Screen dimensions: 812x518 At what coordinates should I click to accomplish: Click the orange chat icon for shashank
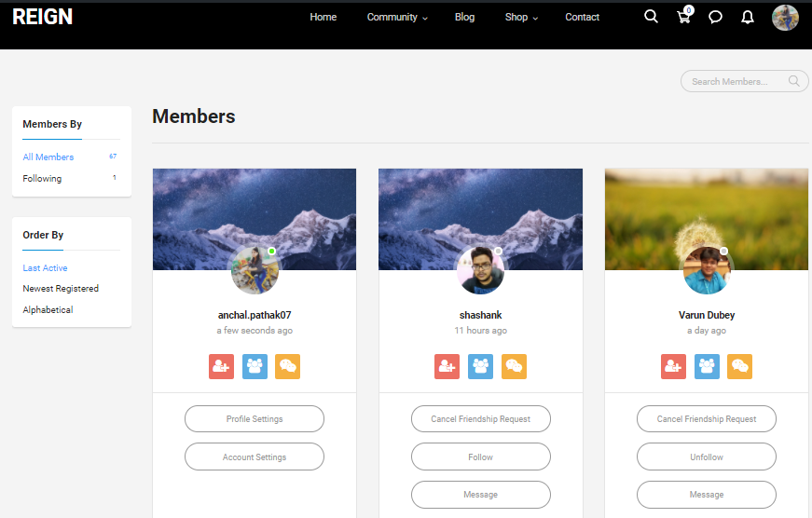[514, 366]
